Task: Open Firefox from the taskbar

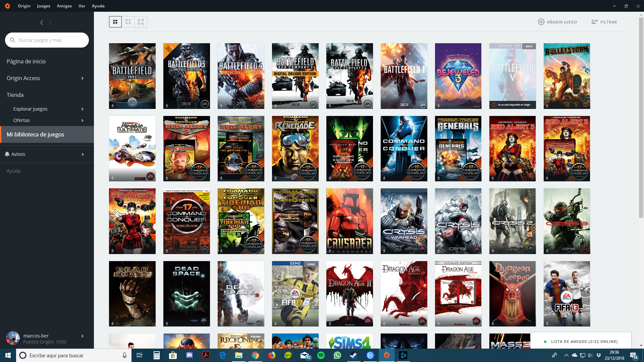Action: (272, 355)
